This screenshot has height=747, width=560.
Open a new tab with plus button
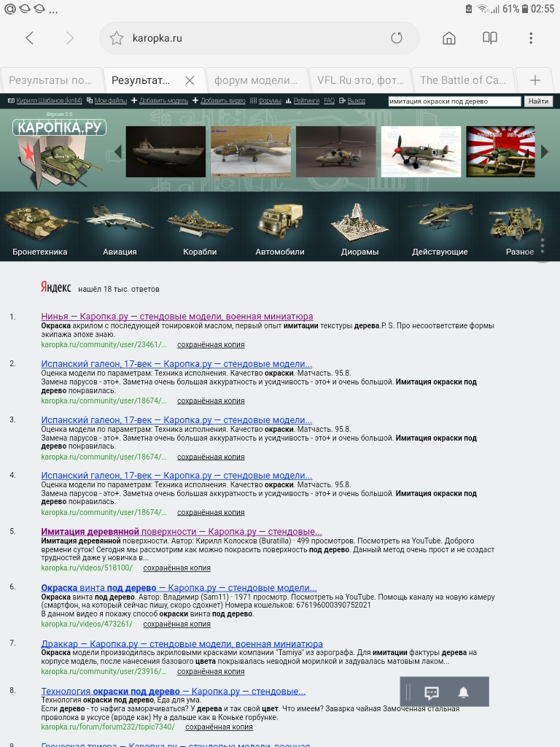point(534,80)
